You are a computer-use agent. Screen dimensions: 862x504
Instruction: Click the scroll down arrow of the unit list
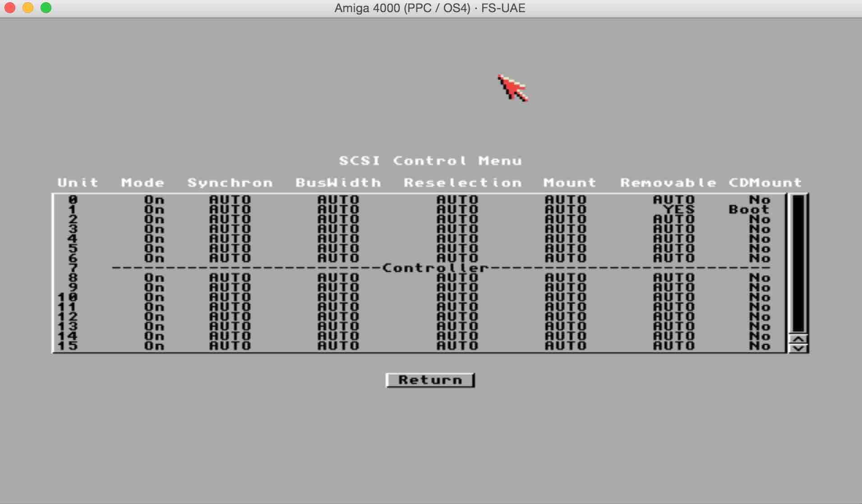click(x=798, y=348)
